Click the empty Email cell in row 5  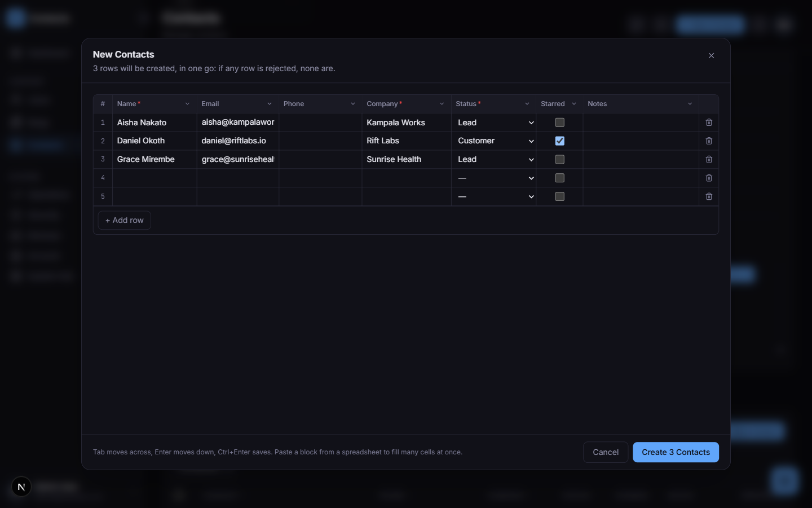238,196
